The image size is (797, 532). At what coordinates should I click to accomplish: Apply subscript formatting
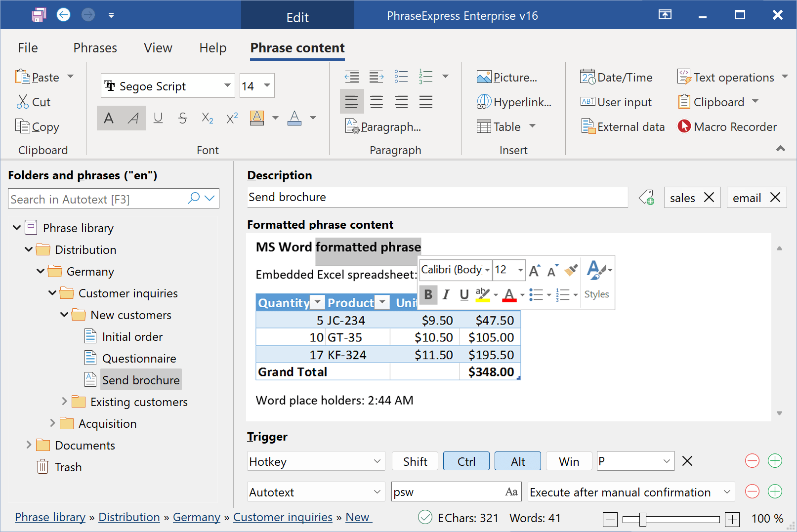(208, 118)
